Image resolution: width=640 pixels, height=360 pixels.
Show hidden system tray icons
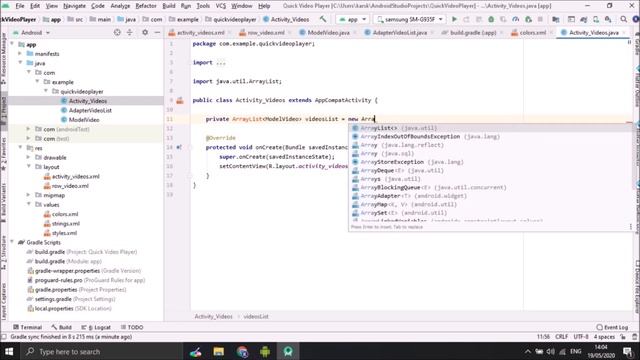tap(528, 351)
